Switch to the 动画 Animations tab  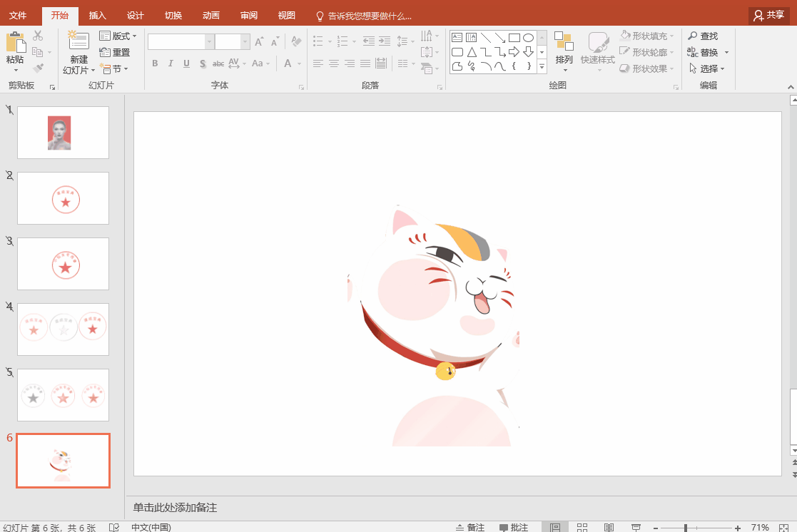click(x=211, y=15)
